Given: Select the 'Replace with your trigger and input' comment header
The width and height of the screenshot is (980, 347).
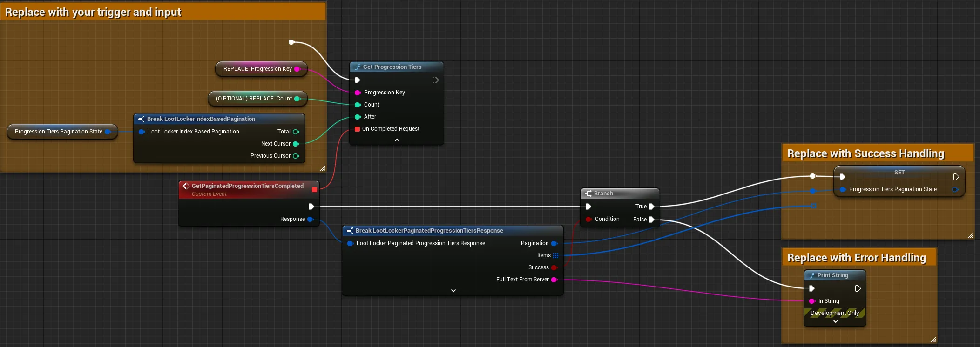Looking at the screenshot, I should point(163,12).
